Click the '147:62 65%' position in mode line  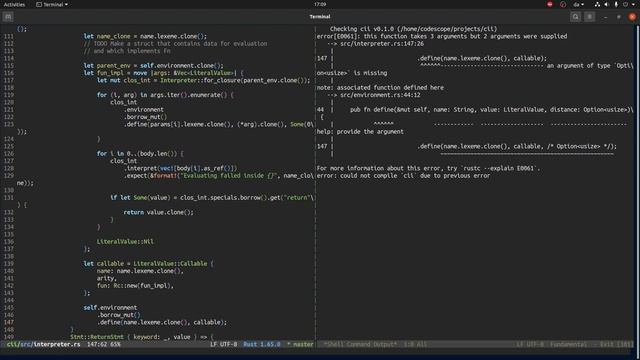click(x=104, y=344)
